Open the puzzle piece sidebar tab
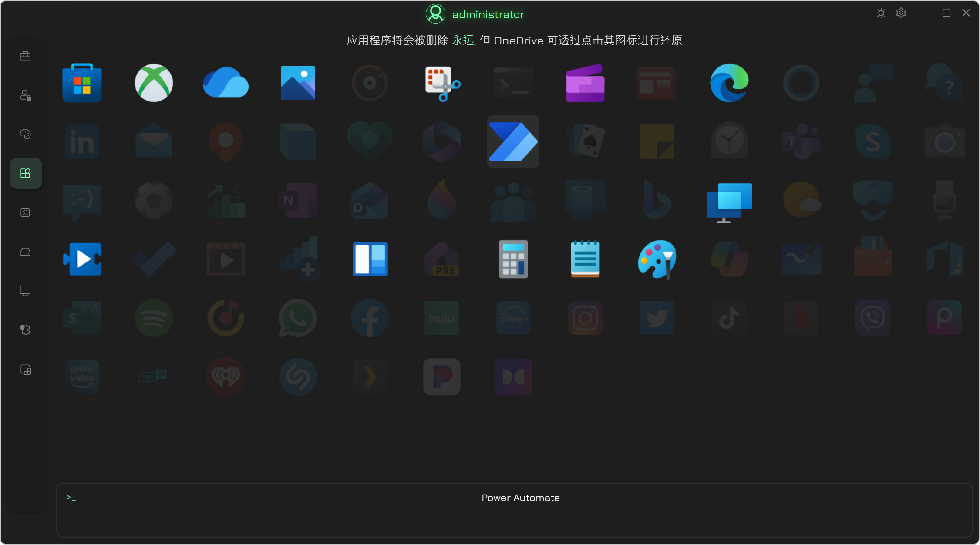The image size is (980, 545). click(25, 330)
